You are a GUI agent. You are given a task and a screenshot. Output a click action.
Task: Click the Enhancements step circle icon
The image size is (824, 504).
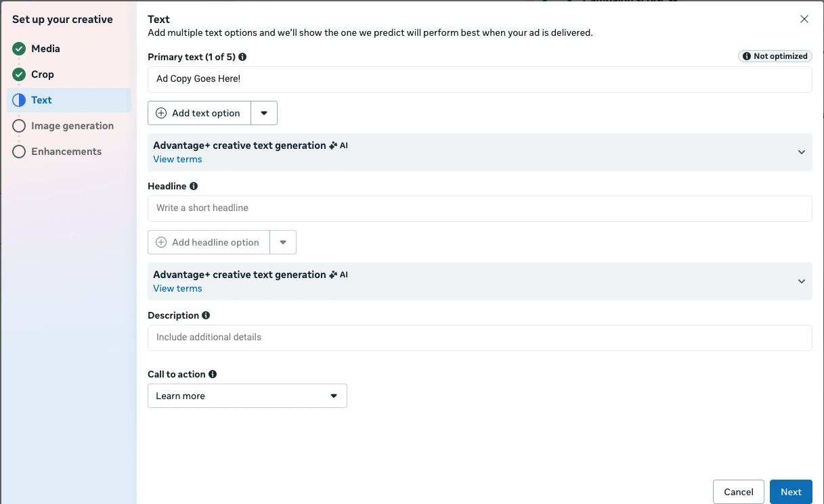(x=19, y=152)
